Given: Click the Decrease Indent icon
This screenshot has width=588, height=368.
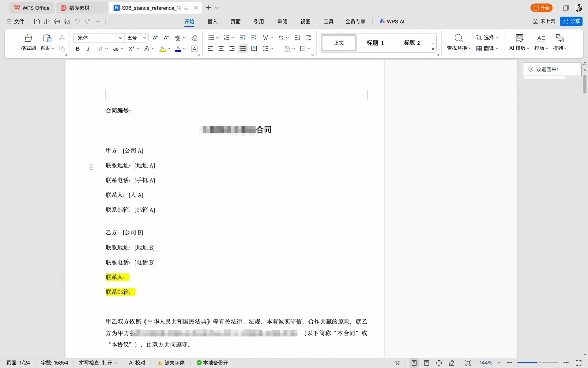Looking at the screenshot, I should [243, 38].
